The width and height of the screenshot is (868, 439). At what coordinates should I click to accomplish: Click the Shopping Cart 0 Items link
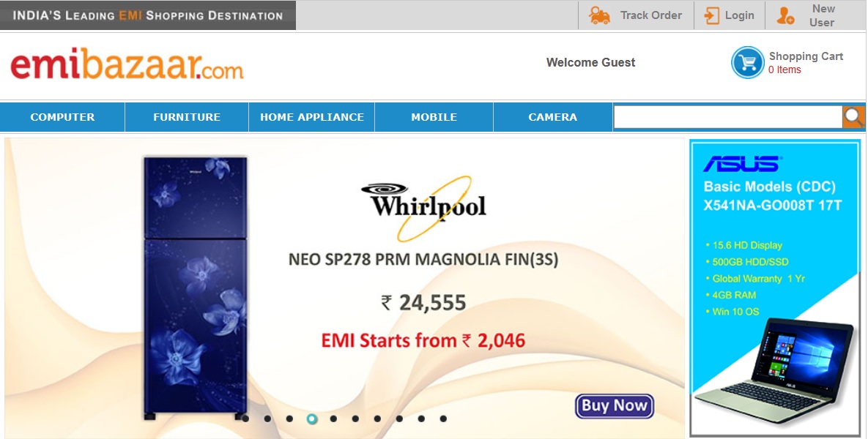806,62
